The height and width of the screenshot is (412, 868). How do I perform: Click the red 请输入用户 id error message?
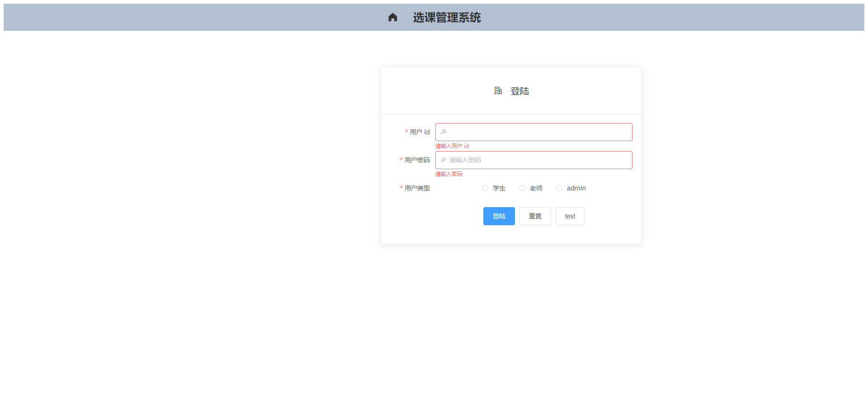pos(452,146)
